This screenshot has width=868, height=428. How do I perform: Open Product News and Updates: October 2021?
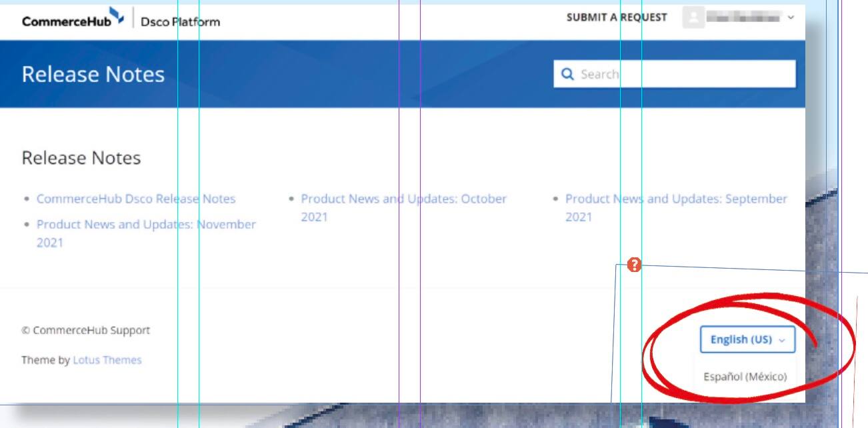point(404,207)
